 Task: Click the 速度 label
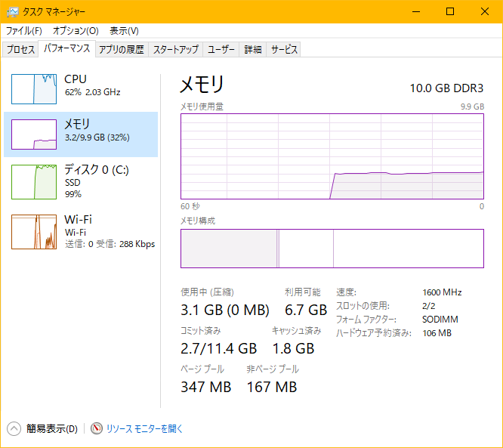click(x=346, y=292)
